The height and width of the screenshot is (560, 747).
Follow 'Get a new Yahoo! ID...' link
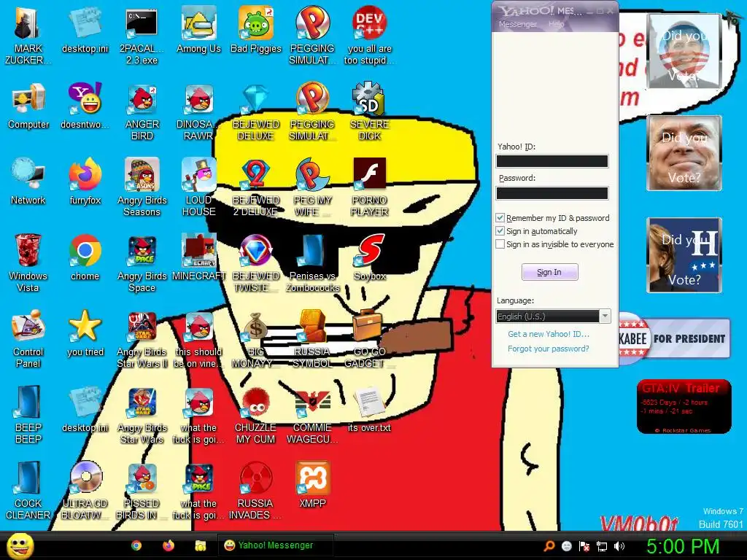point(549,334)
